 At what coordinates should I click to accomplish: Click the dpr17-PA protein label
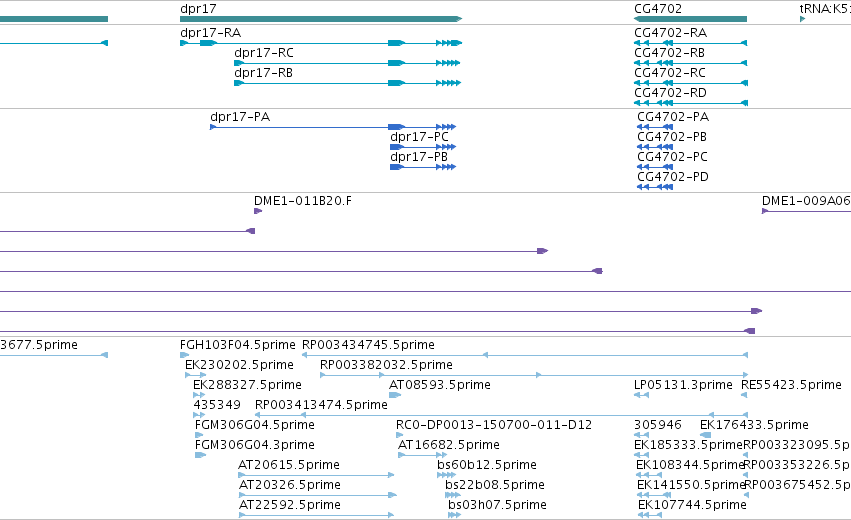[x=240, y=117]
